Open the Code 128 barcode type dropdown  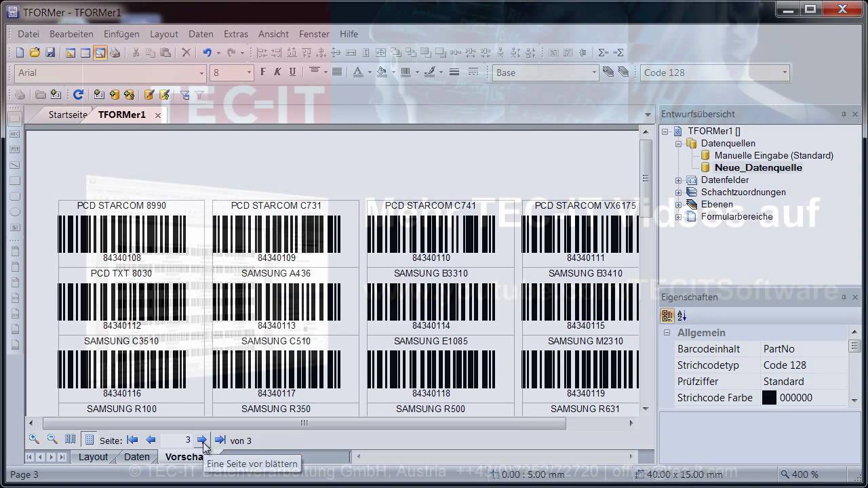[x=785, y=73]
